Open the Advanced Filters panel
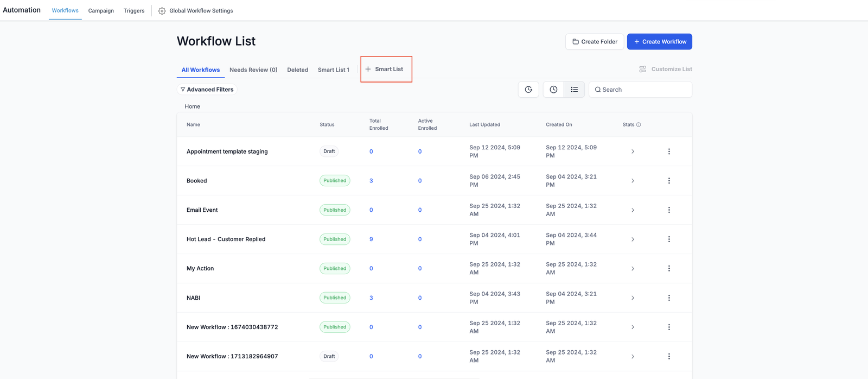 point(207,90)
